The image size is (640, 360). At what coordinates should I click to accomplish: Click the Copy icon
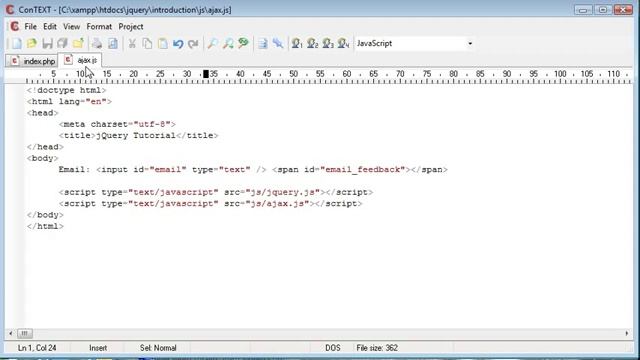tap(147, 43)
